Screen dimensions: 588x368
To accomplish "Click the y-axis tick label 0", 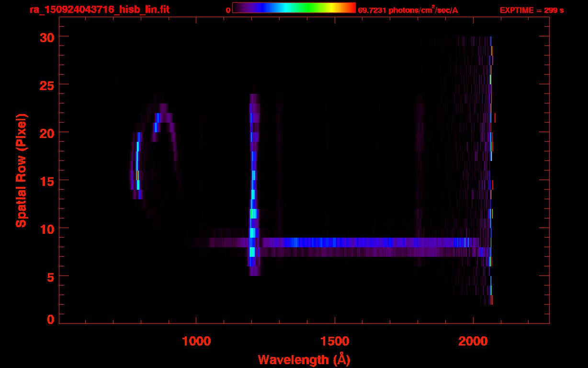I will (x=50, y=320).
